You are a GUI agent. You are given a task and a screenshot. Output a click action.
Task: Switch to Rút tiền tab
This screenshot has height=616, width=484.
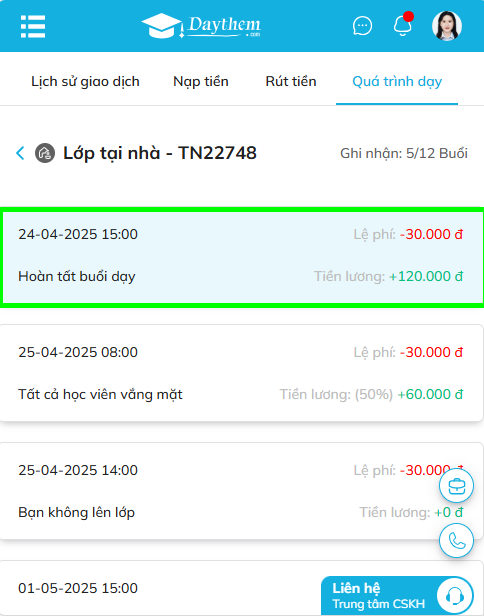click(291, 81)
